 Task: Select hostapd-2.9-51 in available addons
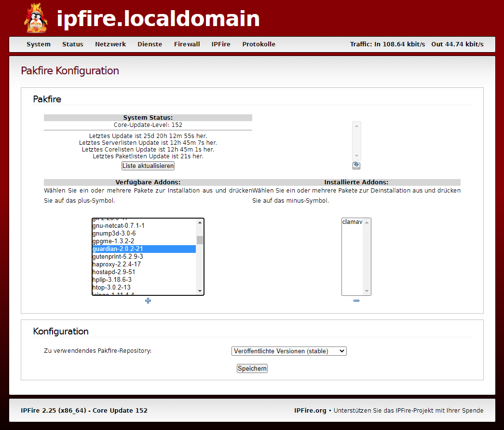click(x=144, y=272)
